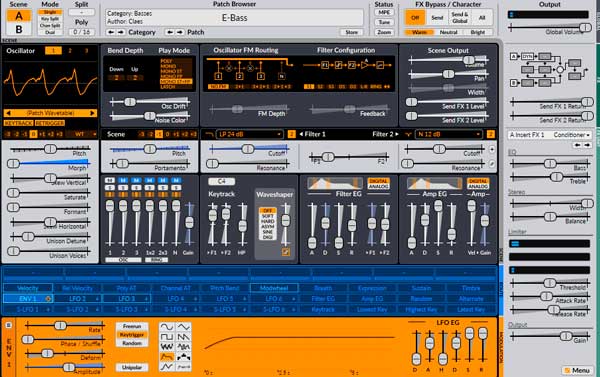Click the Osc Drift slider
This screenshot has width=600, height=377.
click(x=150, y=102)
